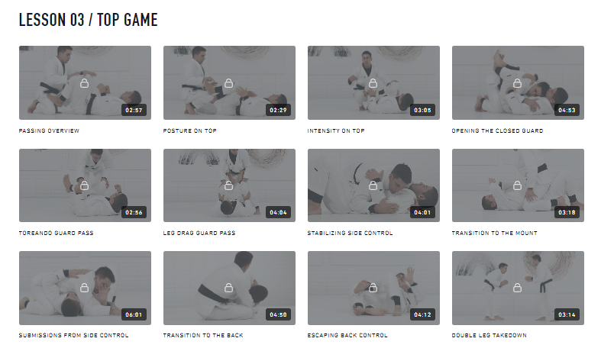The height and width of the screenshot is (364, 601).
Task: Open the Transition To The Mount thumbnail
Action: (518, 185)
